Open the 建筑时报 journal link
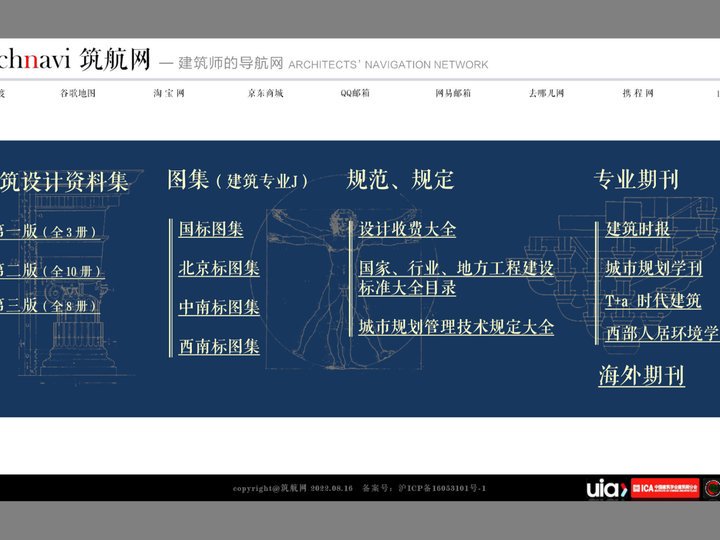720x540 pixels. [638, 229]
